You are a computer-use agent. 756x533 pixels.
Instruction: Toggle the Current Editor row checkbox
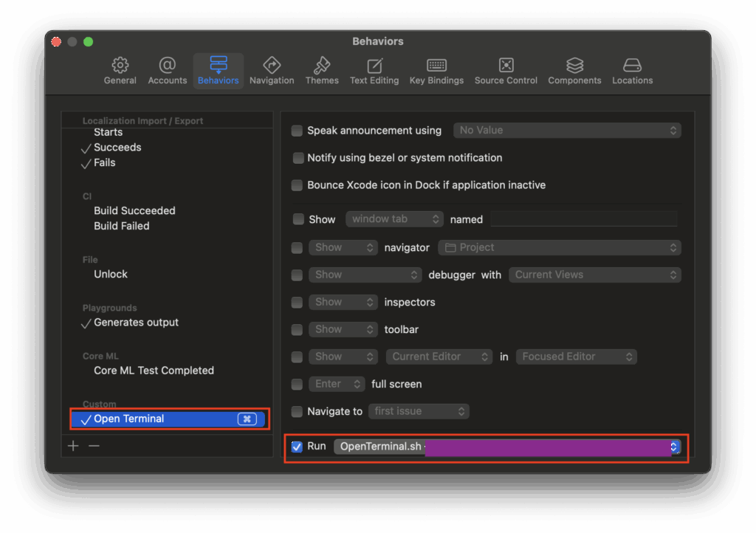(297, 357)
